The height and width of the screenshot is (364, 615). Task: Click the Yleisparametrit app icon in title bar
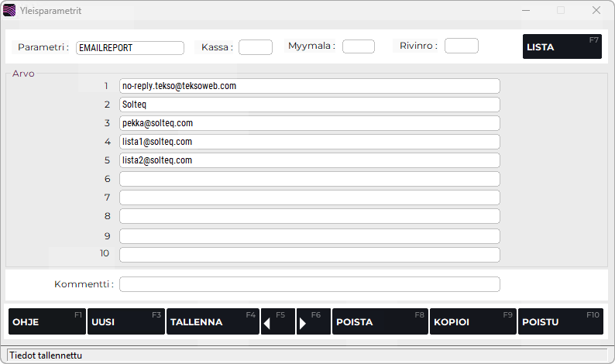point(9,10)
